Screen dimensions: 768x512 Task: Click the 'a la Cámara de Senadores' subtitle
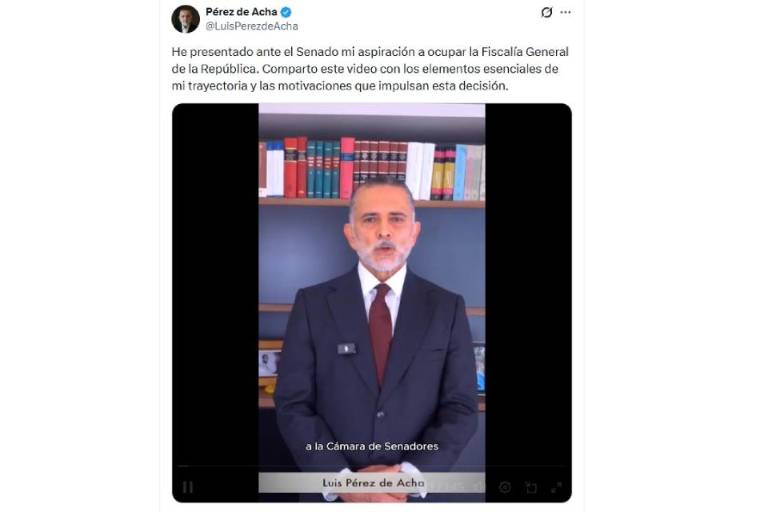pyautogui.click(x=372, y=446)
